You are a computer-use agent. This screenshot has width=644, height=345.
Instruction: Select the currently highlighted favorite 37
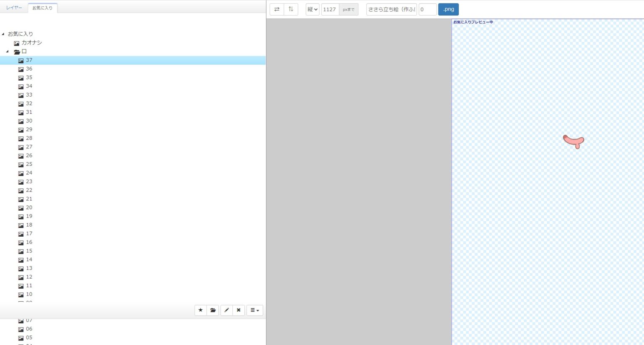29,60
